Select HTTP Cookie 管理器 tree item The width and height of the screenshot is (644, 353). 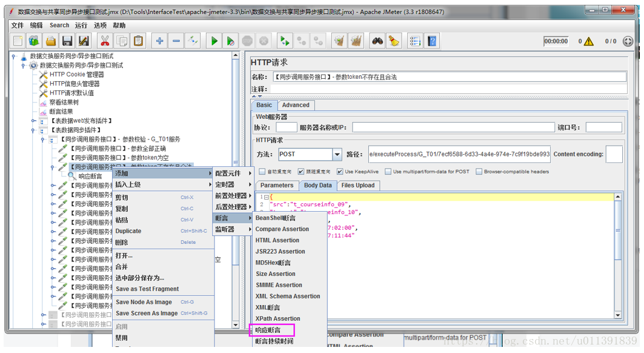(x=77, y=75)
